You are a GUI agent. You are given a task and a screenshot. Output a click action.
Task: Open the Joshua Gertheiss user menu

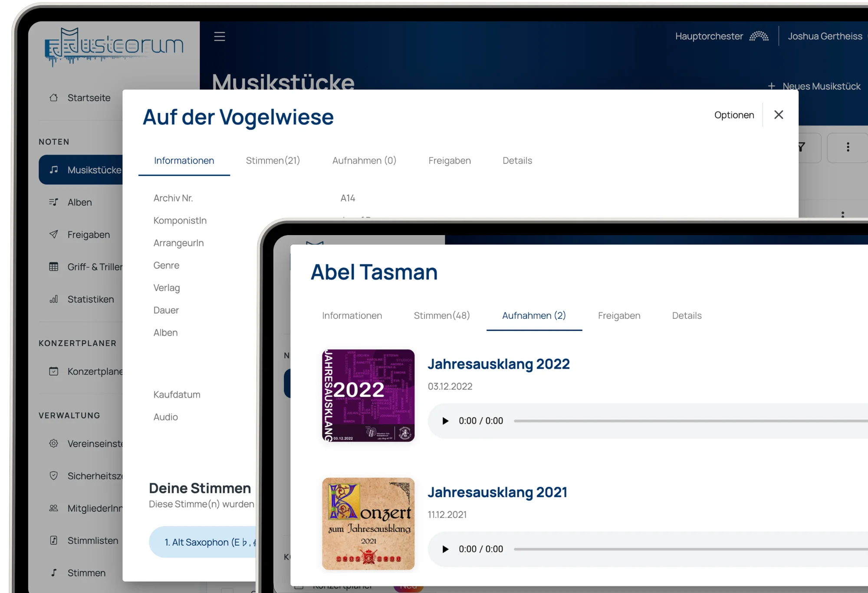point(825,36)
